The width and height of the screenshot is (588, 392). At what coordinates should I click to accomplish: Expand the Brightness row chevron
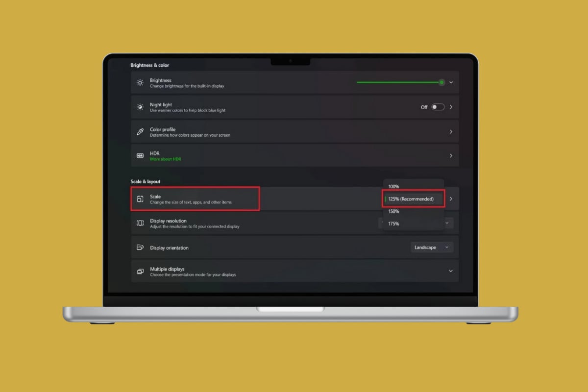451,82
